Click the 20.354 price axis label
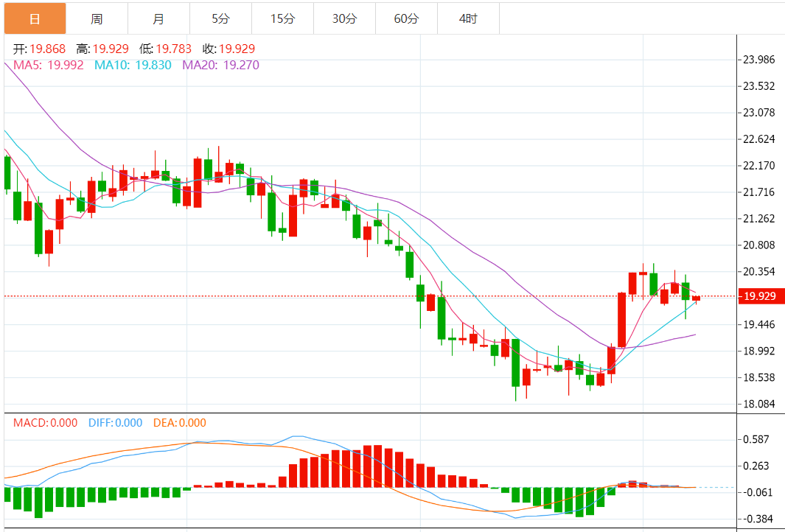This screenshot has height=532, width=785. click(759, 272)
